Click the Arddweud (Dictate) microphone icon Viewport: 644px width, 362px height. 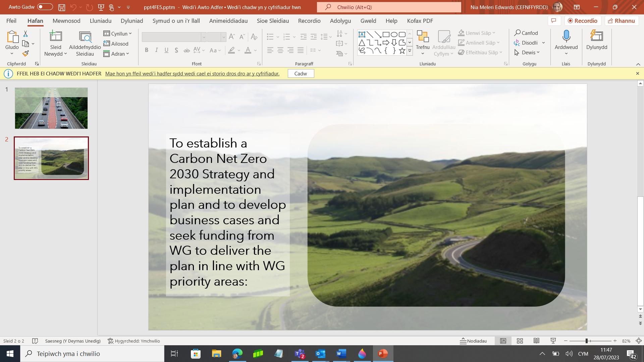pos(566,36)
